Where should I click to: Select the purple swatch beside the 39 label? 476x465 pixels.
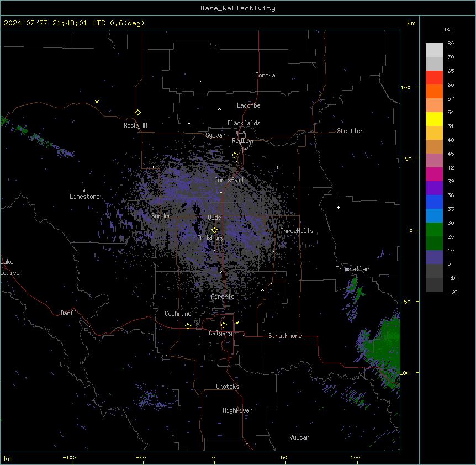click(x=434, y=188)
